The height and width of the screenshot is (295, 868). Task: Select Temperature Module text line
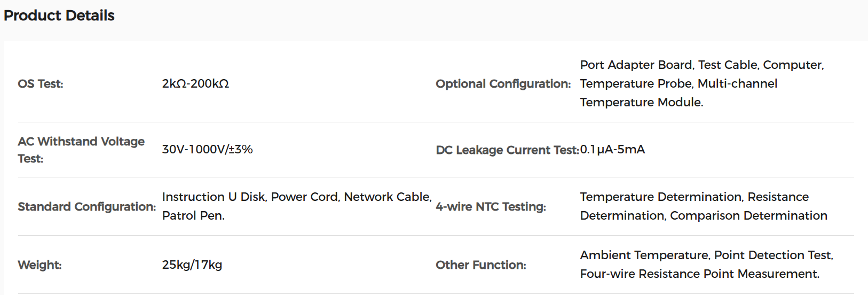point(642,103)
